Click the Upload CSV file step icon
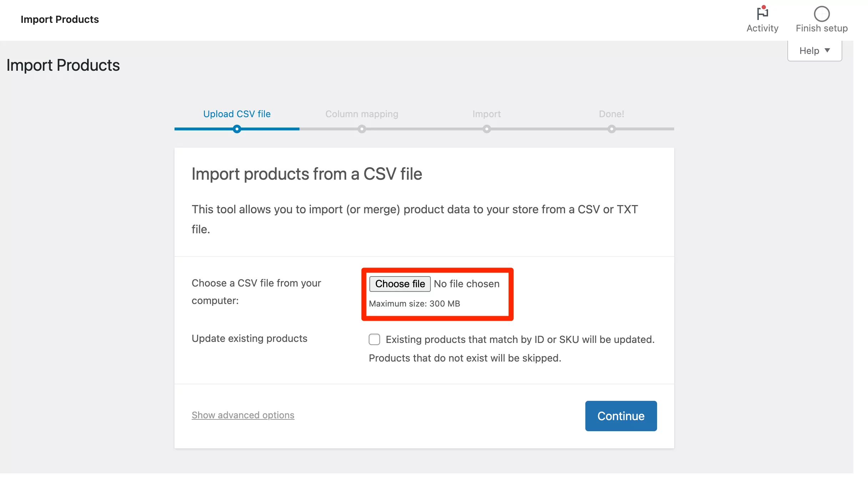The height and width of the screenshot is (488, 868). (237, 128)
